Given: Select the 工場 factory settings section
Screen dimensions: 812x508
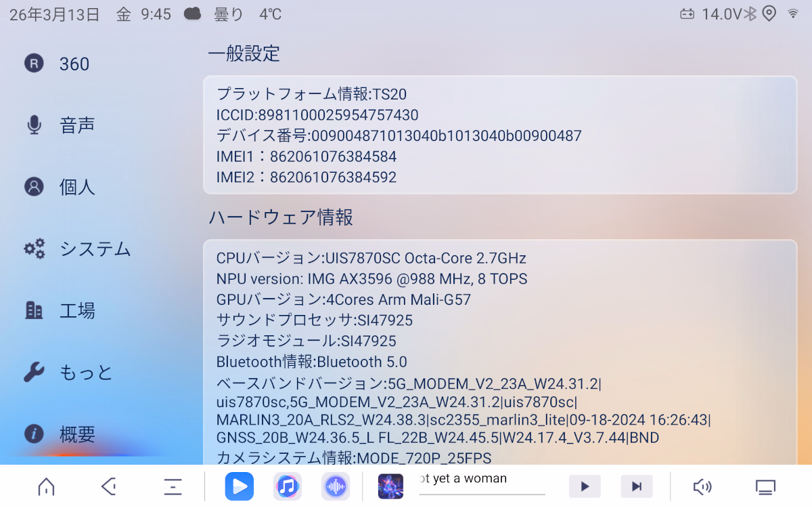Looking at the screenshot, I should (77, 311).
